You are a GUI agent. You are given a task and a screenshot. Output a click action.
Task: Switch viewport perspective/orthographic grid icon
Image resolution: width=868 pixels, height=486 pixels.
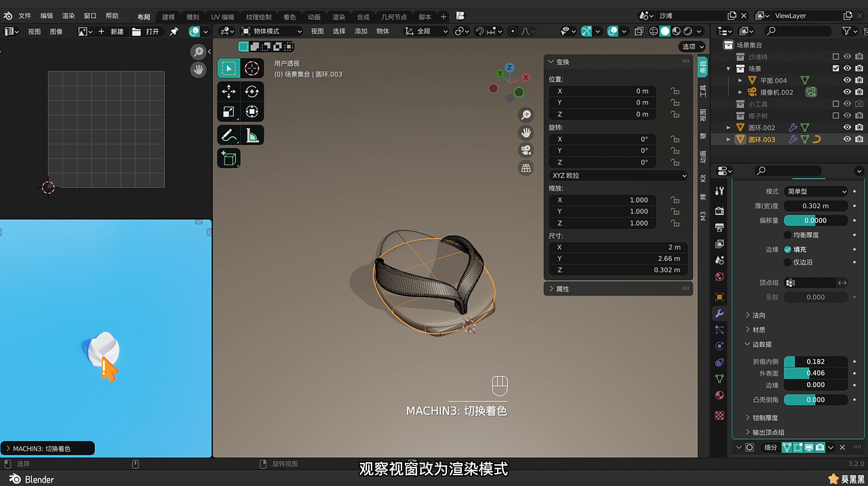(x=526, y=167)
